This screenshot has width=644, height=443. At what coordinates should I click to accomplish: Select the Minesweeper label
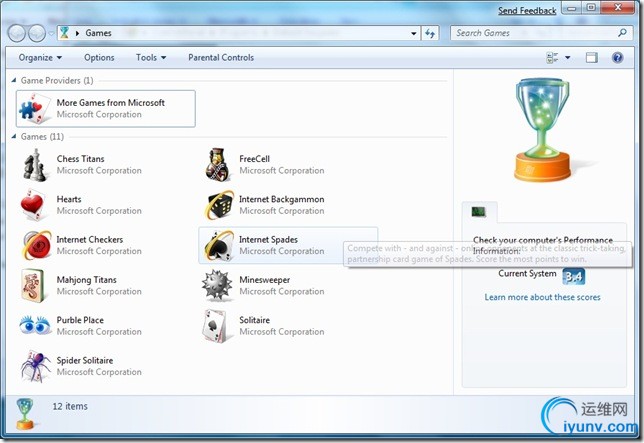coord(264,280)
